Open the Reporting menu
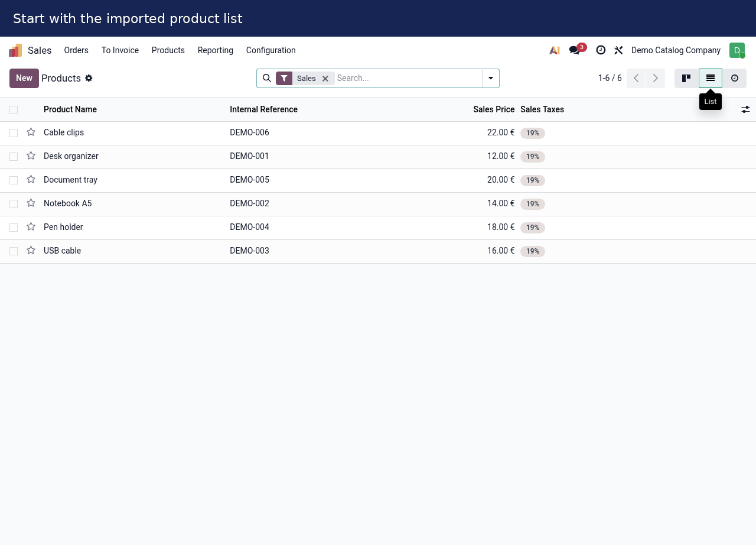Image resolution: width=756 pixels, height=545 pixels. pyautogui.click(x=216, y=50)
